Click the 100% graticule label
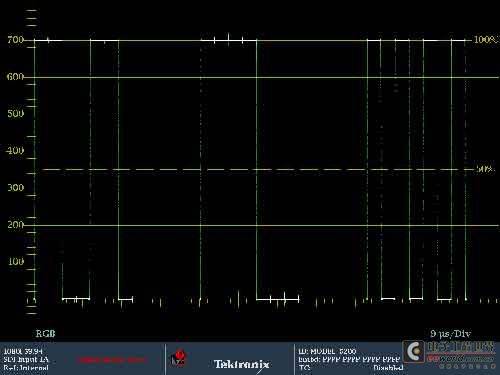This screenshot has height=375, width=500. tap(486, 40)
